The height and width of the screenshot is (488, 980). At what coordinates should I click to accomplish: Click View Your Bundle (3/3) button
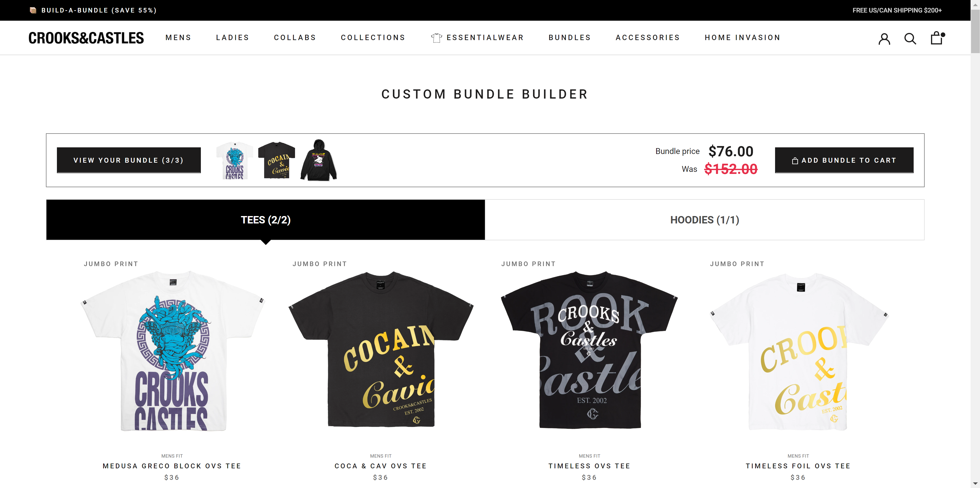[x=129, y=160]
